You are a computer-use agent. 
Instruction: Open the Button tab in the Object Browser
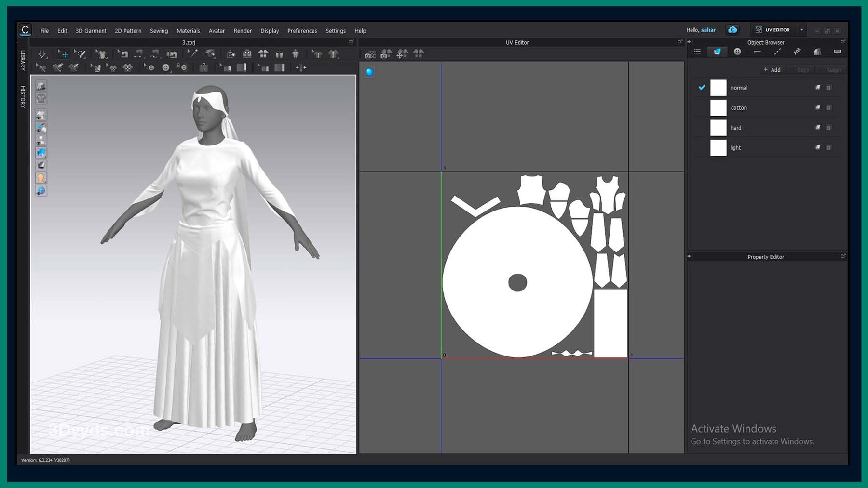(737, 52)
